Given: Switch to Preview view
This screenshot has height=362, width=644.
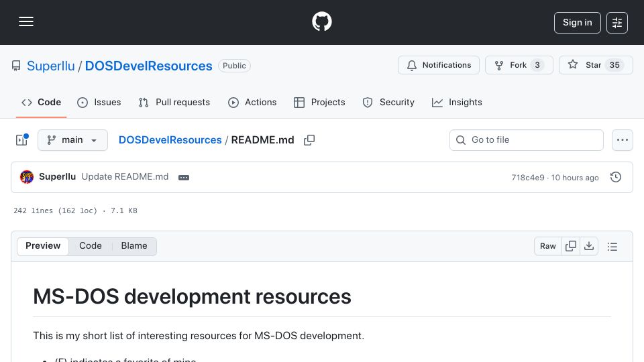Looking at the screenshot, I should point(43,246).
